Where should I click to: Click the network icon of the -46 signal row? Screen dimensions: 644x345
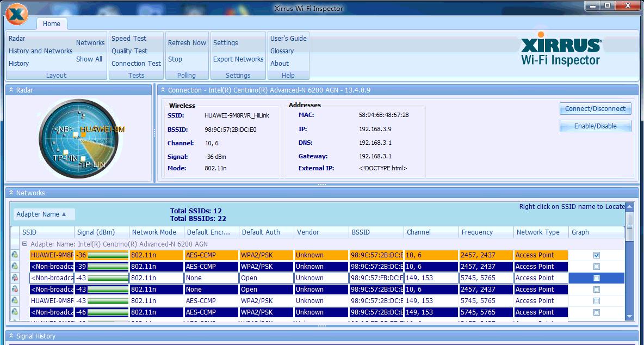15,312
